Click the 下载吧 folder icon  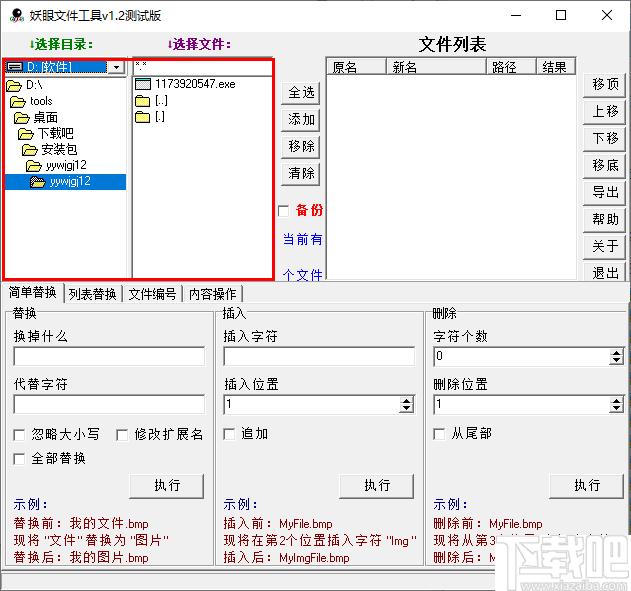[x=26, y=133]
